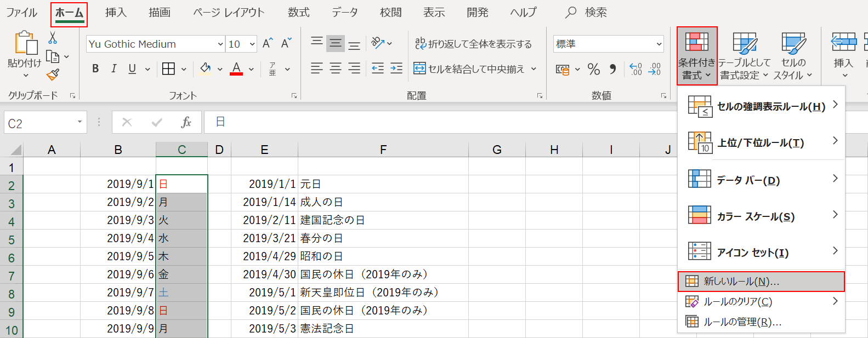Click the Borders grid icon
Screen dimensions: 868x338
pyautogui.click(x=169, y=69)
